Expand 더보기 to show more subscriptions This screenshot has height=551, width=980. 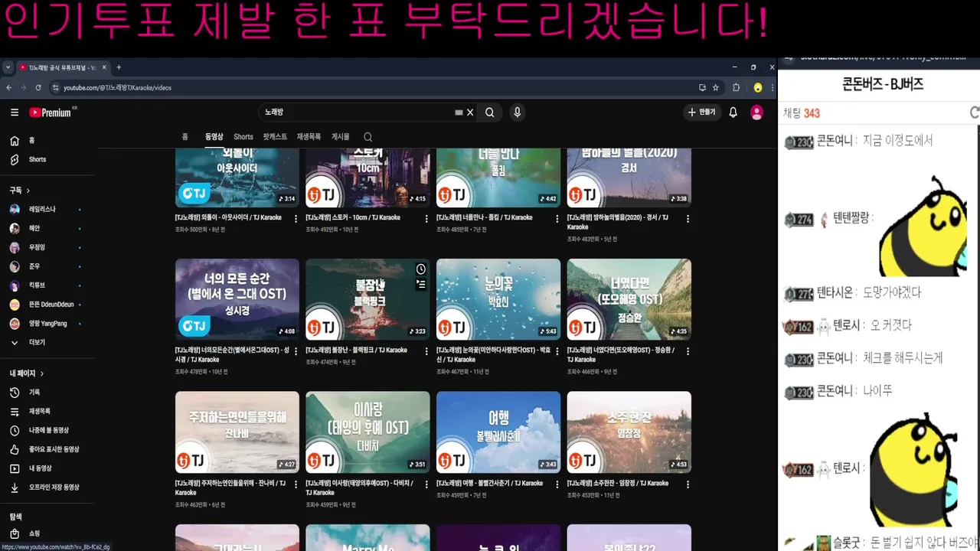point(47,342)
